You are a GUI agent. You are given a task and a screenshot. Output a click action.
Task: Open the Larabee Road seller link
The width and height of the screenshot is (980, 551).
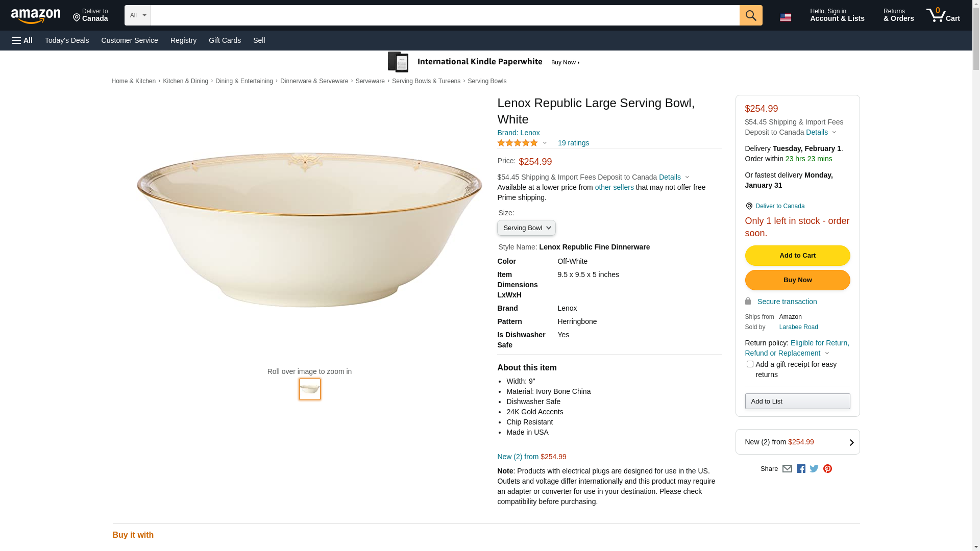click(798, 327)
